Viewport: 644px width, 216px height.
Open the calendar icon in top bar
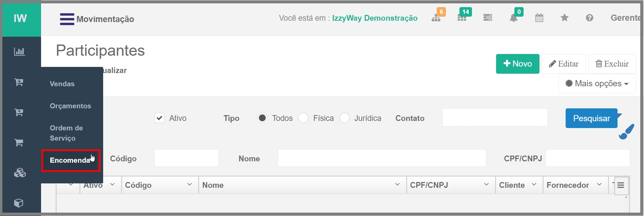click(539, 18)
